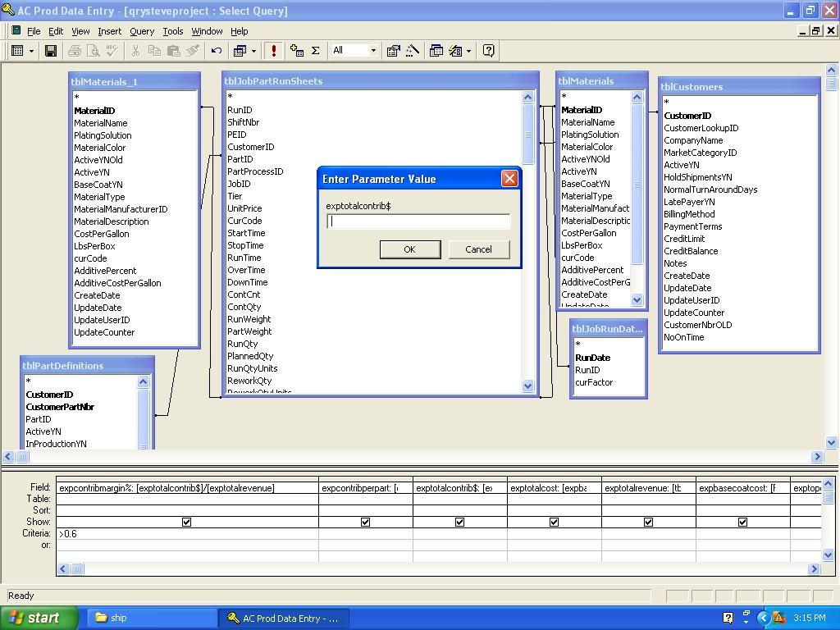840x630 pixels.
Task: Click the Undo arrow icon
Action: click(x=217, y=51)
